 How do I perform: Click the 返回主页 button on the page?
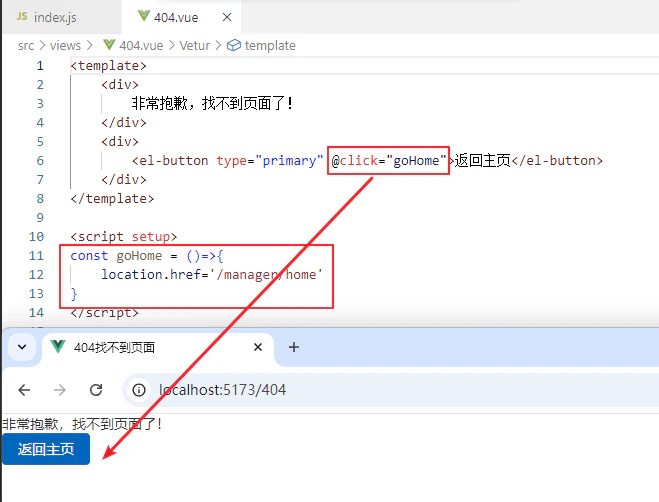click(x=46, y=449)
